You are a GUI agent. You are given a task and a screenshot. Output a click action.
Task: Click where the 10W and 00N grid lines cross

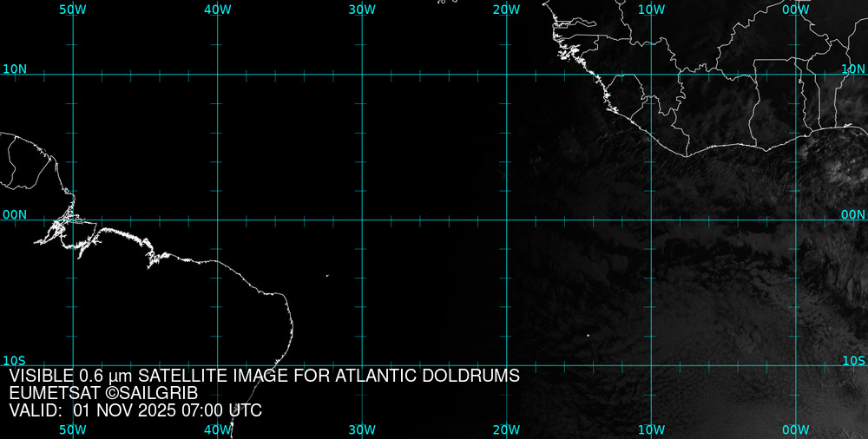click(651, 219)
